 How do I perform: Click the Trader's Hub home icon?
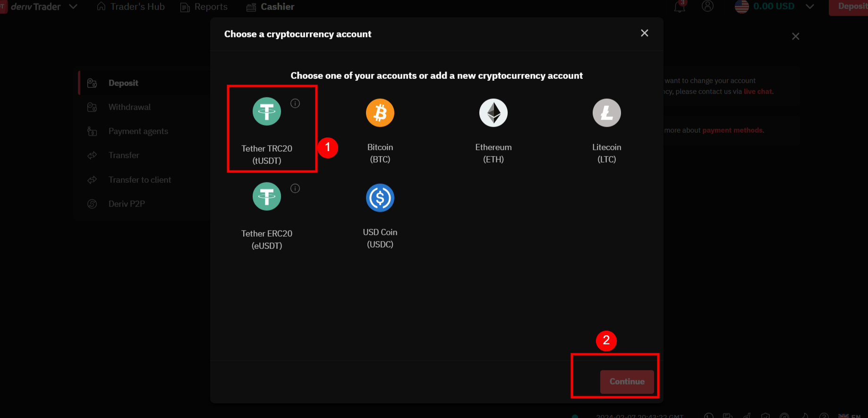[101, 7]
